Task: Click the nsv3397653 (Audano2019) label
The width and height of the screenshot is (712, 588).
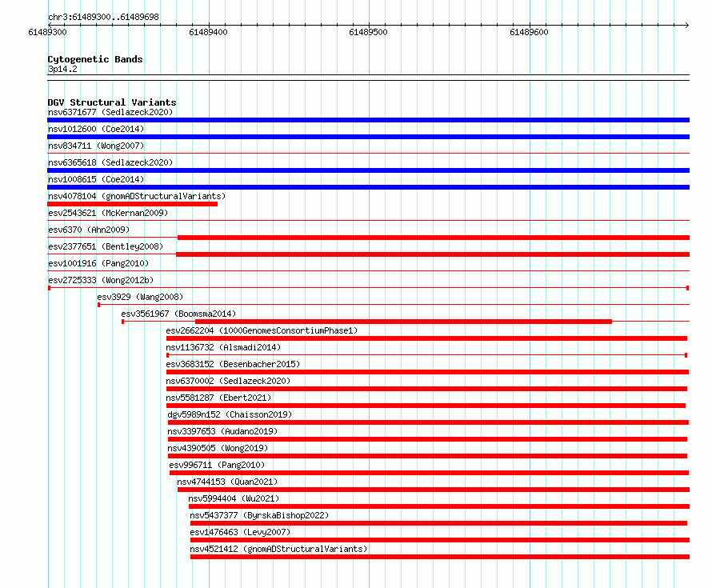Action: pos(222,431)
